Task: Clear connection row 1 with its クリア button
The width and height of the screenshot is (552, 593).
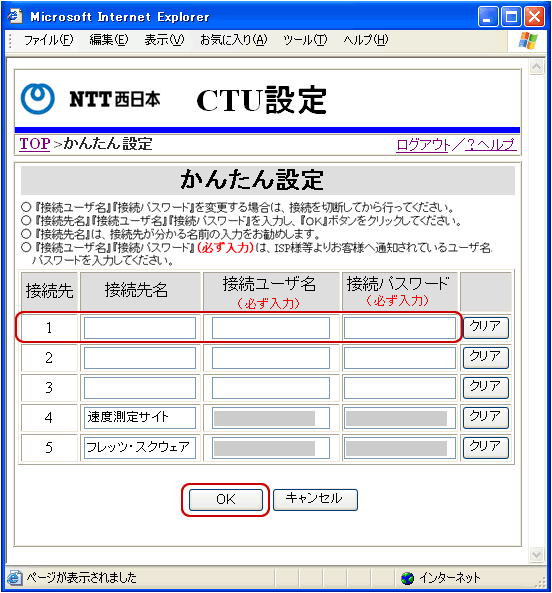Action: (485, 327)
